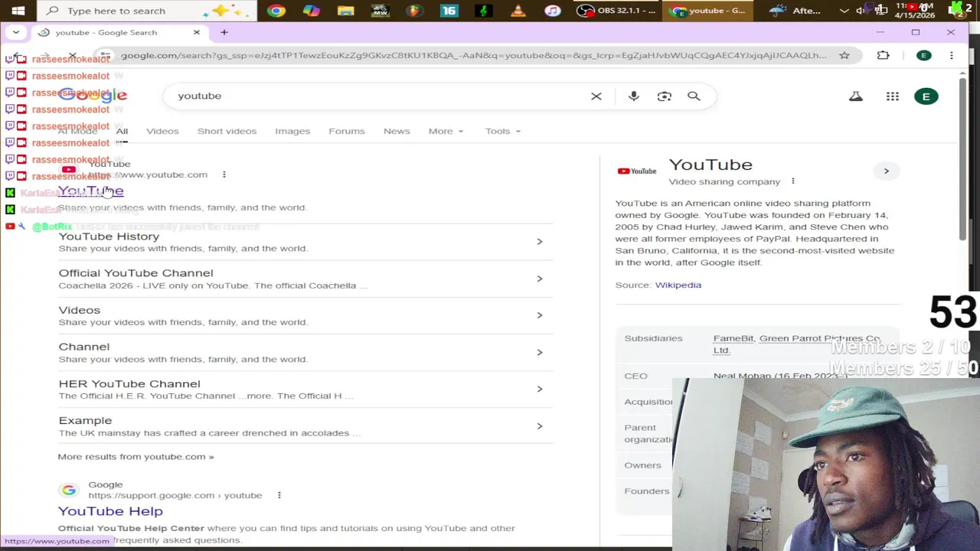Open the Google apps grid

pos(893,96)
